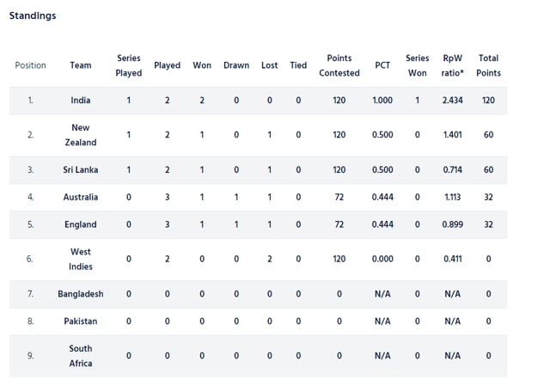Click the West Indies team name
Viewport: 550px width, 392px height.
[x=80, y=259]
